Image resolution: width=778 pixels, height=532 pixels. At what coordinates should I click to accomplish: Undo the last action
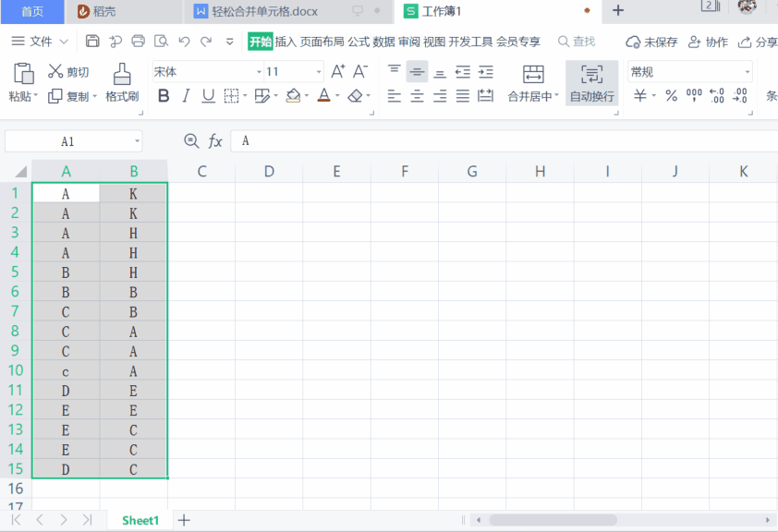tap(184, 42)
